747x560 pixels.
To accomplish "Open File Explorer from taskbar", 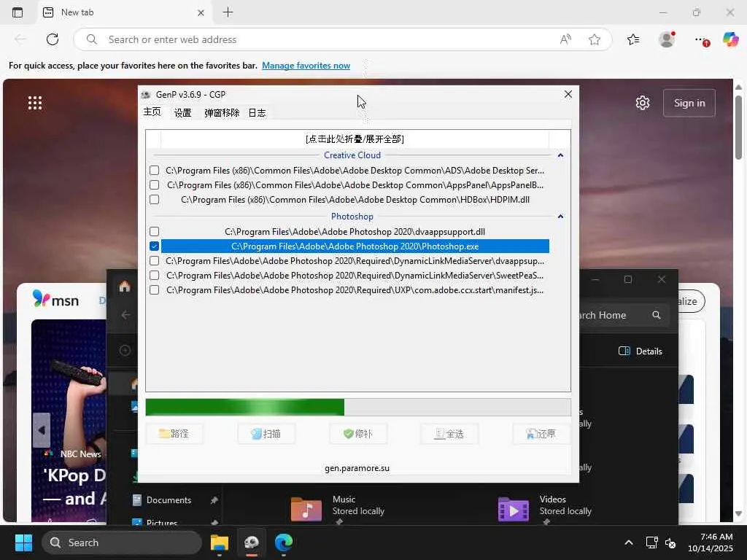I will (x=219, y=542).
